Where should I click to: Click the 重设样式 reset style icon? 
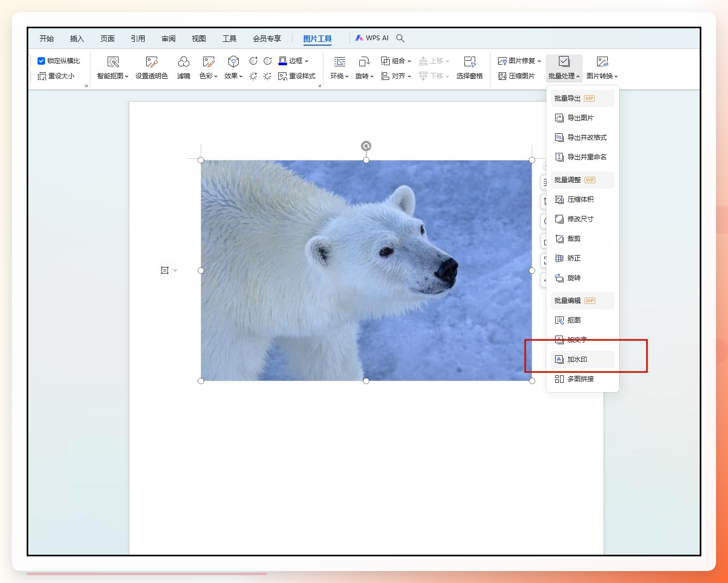pyautogui.click(x=283, y=76)
